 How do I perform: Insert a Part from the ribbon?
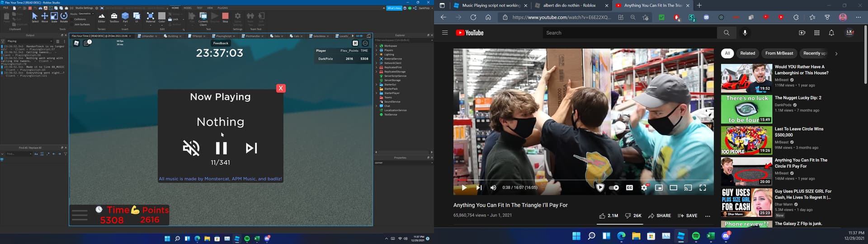125,17
